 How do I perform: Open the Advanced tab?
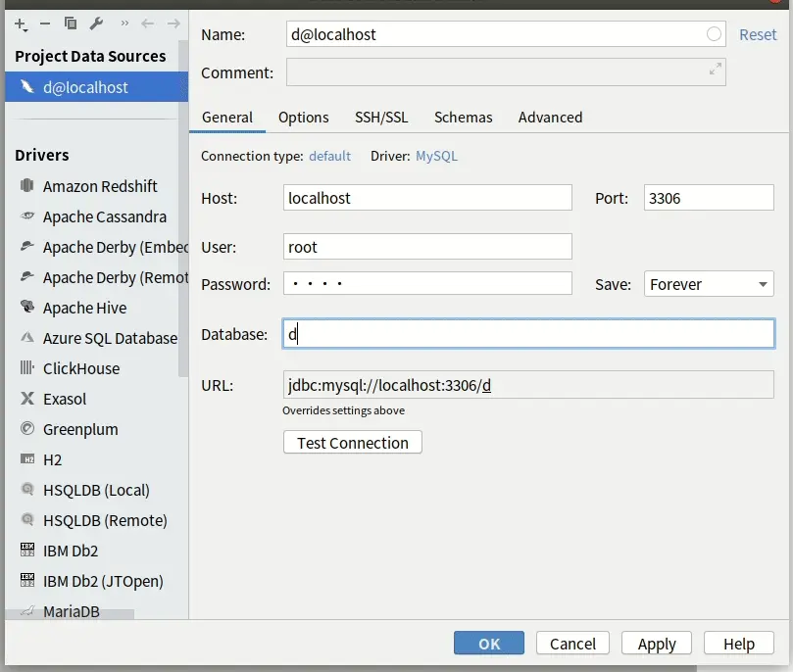click(x=550, y=118)
